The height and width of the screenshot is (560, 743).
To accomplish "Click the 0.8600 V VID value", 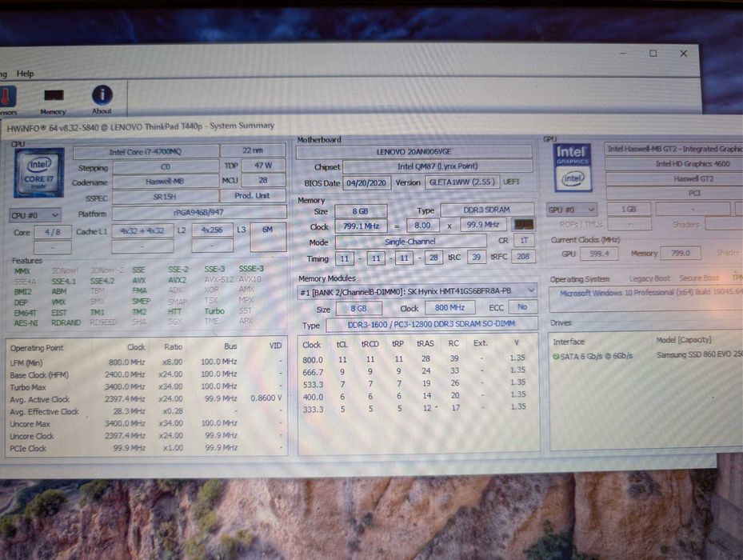I will 266,398.
